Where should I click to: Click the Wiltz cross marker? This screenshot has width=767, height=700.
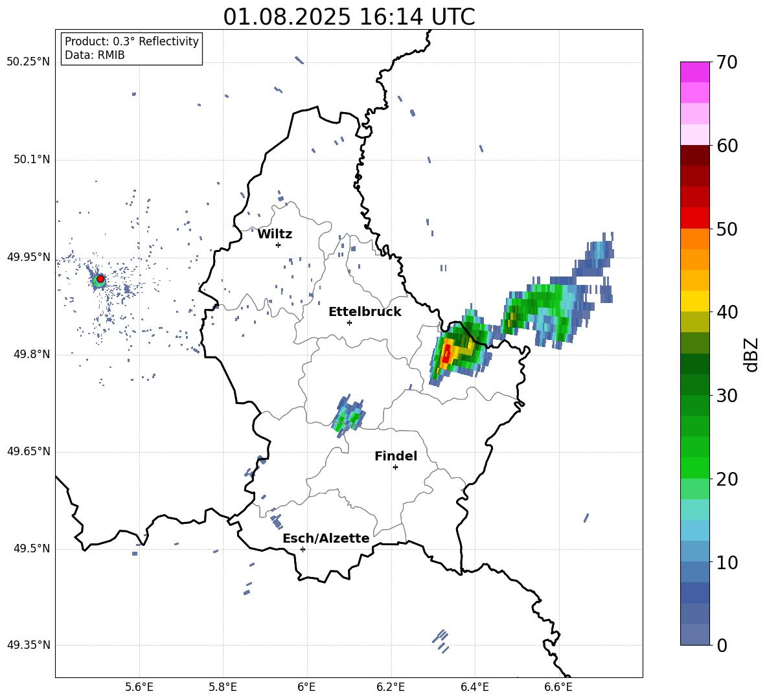coord(279,245)
